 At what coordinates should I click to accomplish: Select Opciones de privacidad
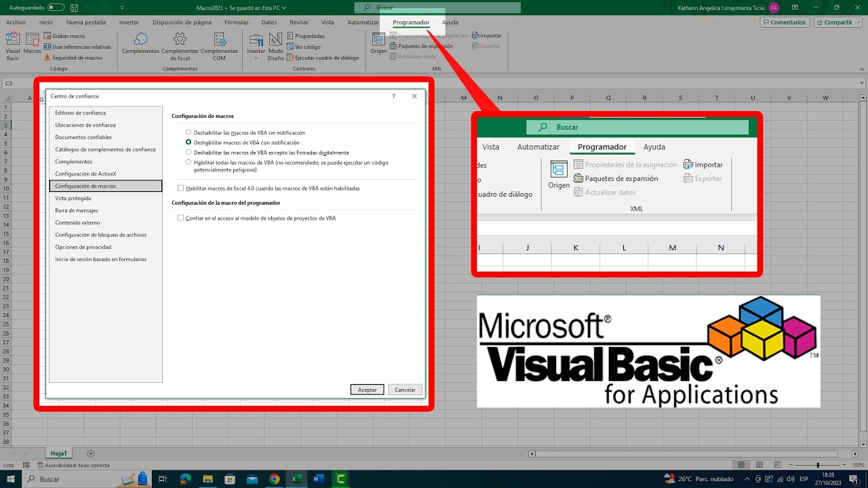point(106,247)
